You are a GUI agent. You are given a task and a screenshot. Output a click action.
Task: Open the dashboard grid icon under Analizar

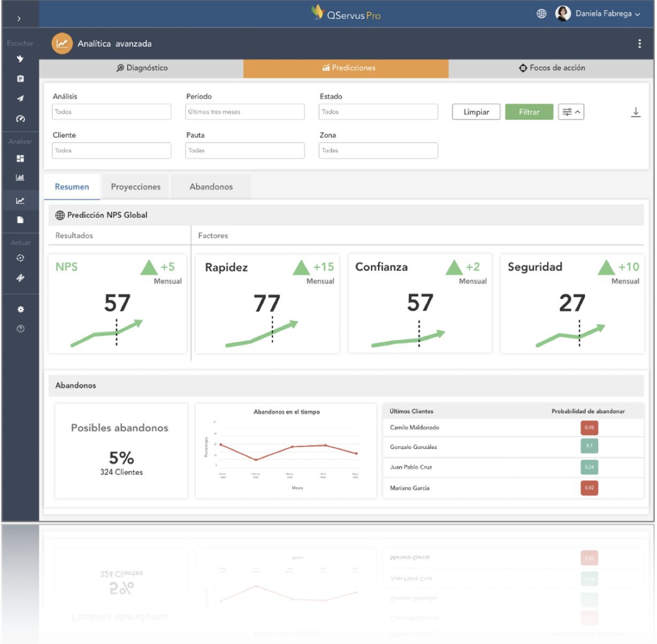[x=20, y=158]
